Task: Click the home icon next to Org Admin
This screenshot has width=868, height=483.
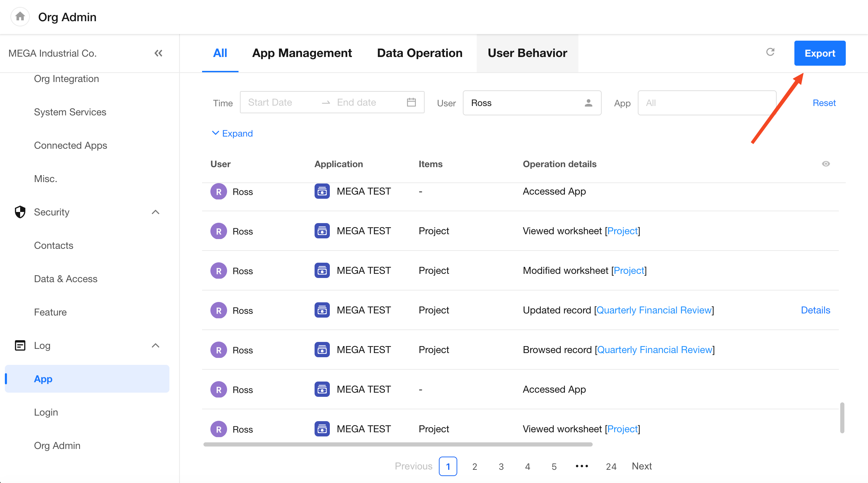Action: (20, 17)
